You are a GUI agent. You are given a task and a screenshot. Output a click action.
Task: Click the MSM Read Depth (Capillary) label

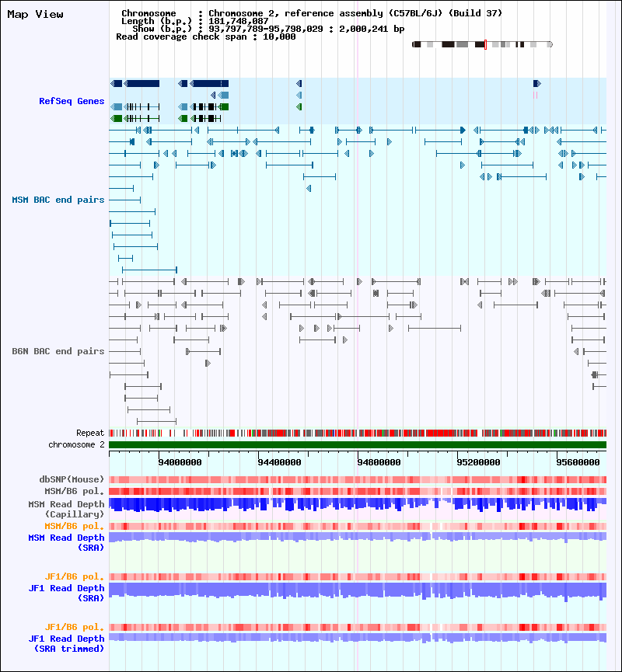coord(67,509)
